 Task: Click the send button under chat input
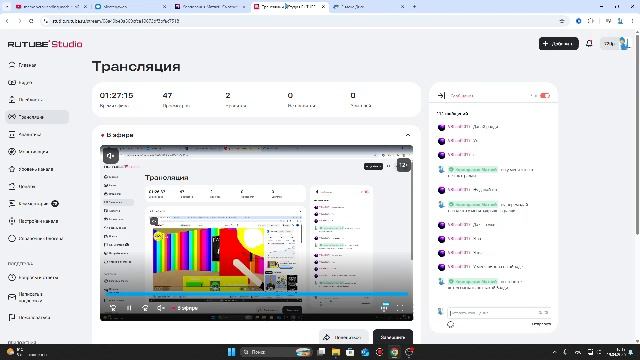[541, 324]
